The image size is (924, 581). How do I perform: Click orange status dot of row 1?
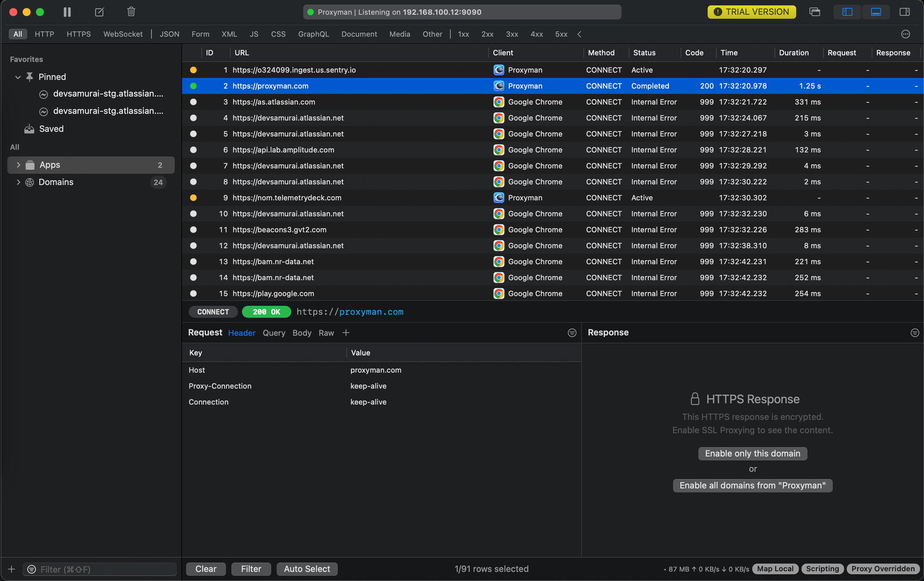point(193,70)
